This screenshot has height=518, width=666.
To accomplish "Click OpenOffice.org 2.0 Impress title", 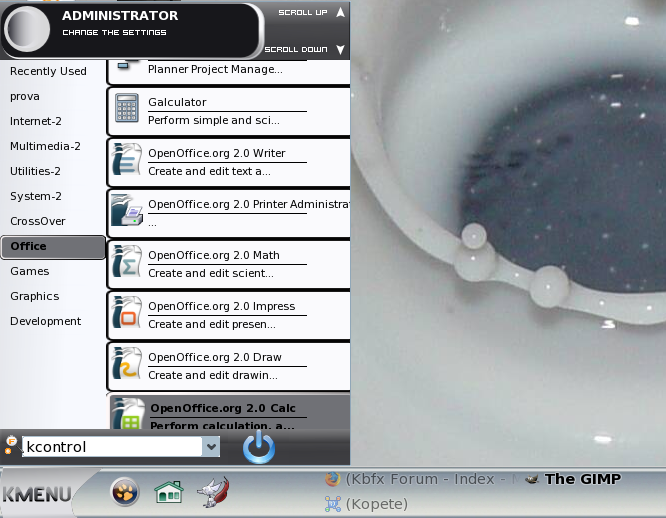I will 221,306.
